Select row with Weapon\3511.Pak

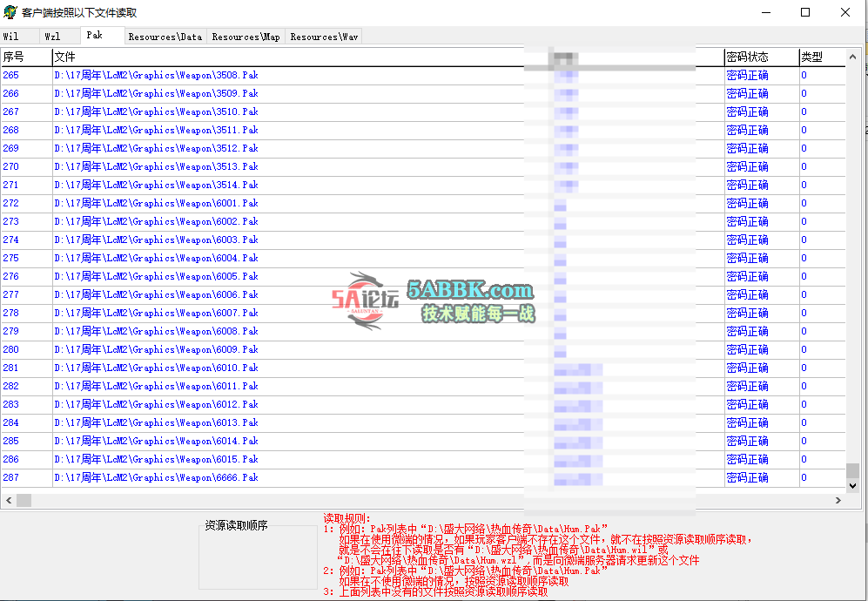423,130
